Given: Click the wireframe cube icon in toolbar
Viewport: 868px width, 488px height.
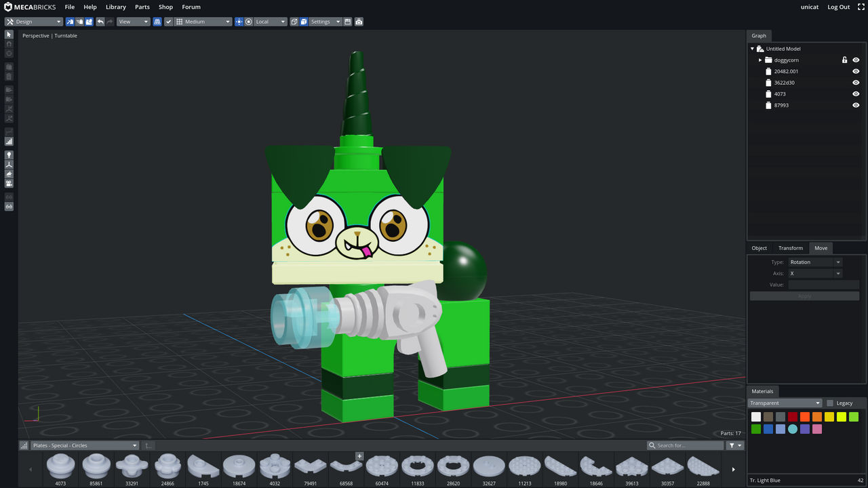Looking at the screenshot, I should [x=294, y=22].
